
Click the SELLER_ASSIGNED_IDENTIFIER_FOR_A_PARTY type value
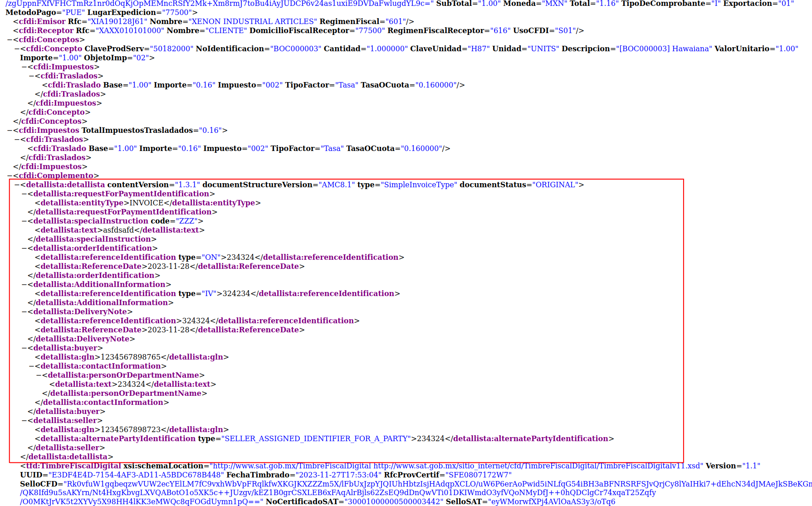[x=316, y=439]
